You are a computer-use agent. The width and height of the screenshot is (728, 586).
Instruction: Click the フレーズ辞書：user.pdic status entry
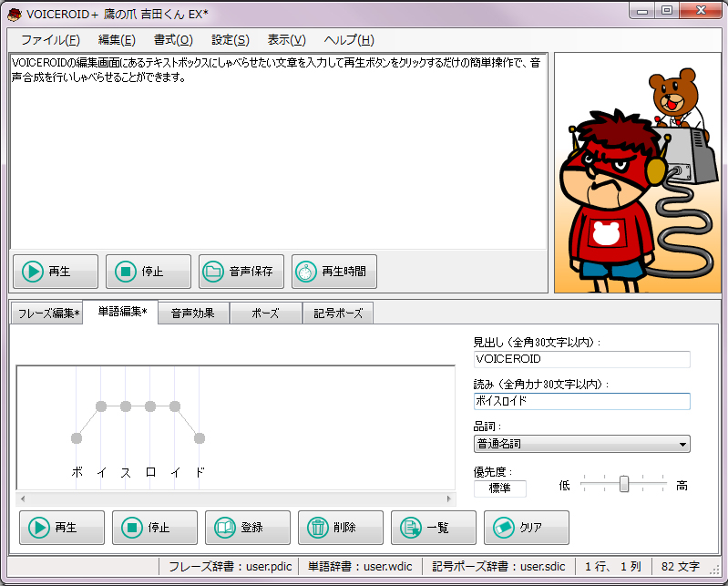point(230,567)
